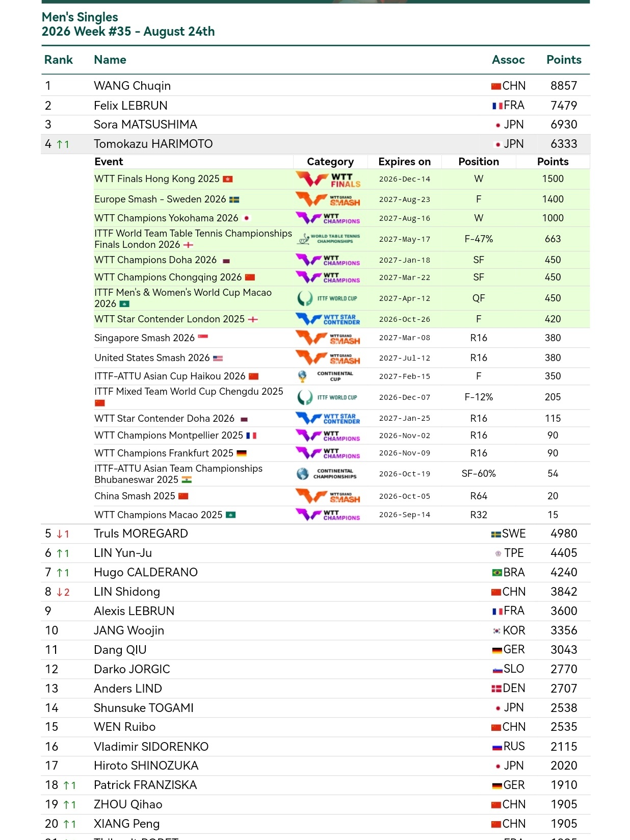Screen dimensions: 630x840
Task: Click the Name column header
Action: click(x=110, y=60)
